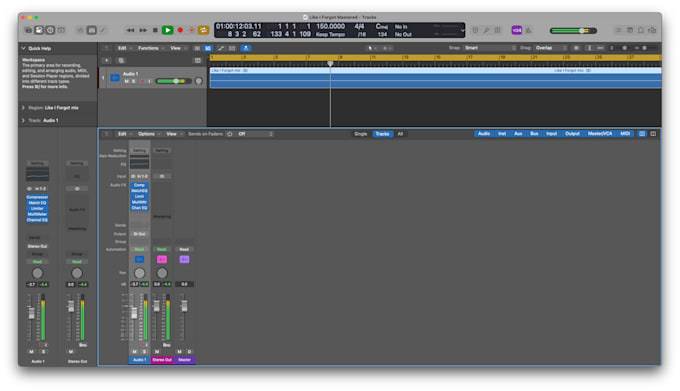The width and height of the screenshot is (680, 391).
Task: Start playback with green Play button
Action: 167,30
